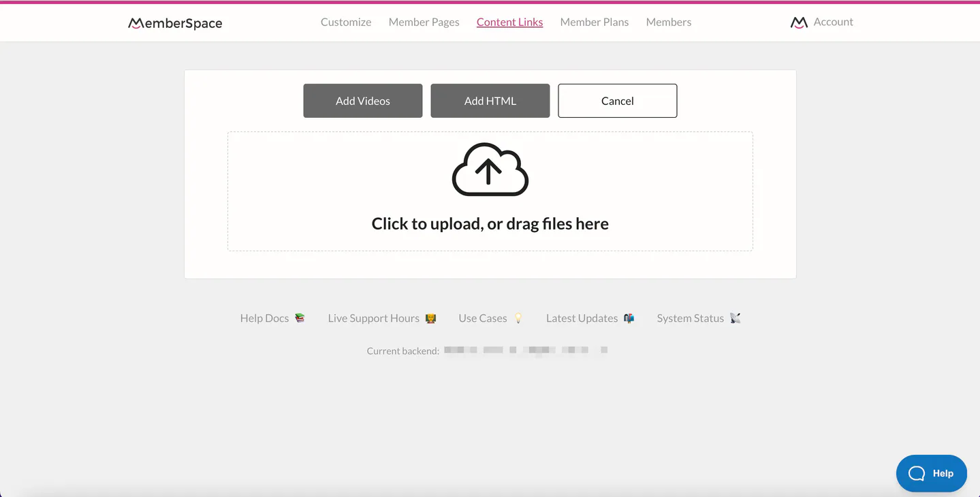Image resolution: width=980 pixels, height=497 pixels.
Task: Open the Members tab
Action: [x=669, y=22]
